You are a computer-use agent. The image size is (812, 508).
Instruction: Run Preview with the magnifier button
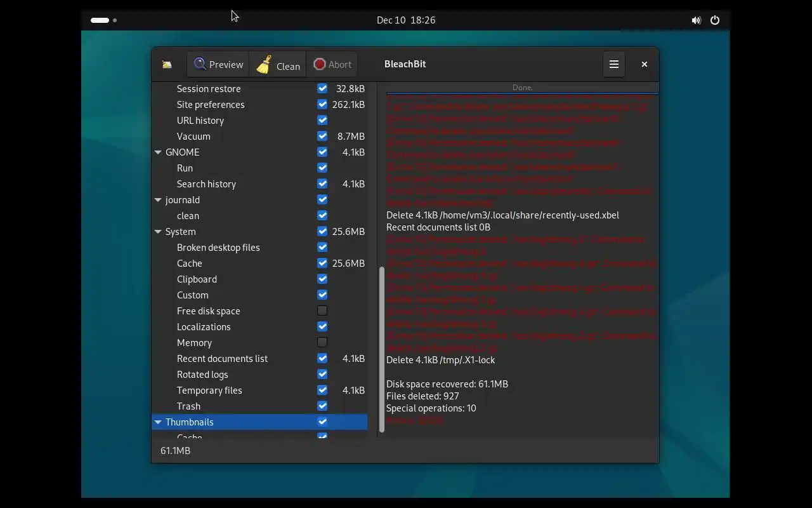pos(218,64)
